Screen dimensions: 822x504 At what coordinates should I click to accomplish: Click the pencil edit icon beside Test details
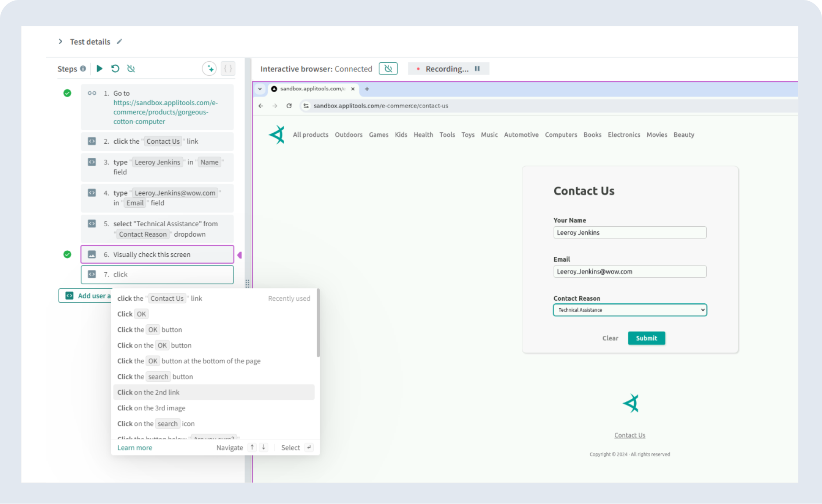(x=119, y=42)
